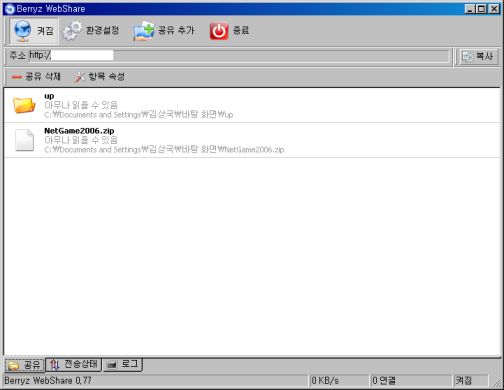The image size is (504, 390).
Task: Click 0 KB/s status bar entry
Action: tap(339, 380)
